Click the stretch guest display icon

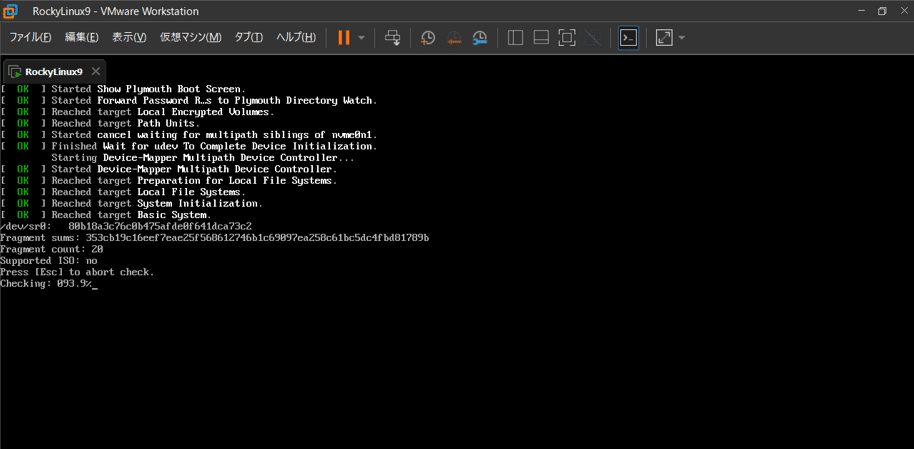(x=664, y=38)
